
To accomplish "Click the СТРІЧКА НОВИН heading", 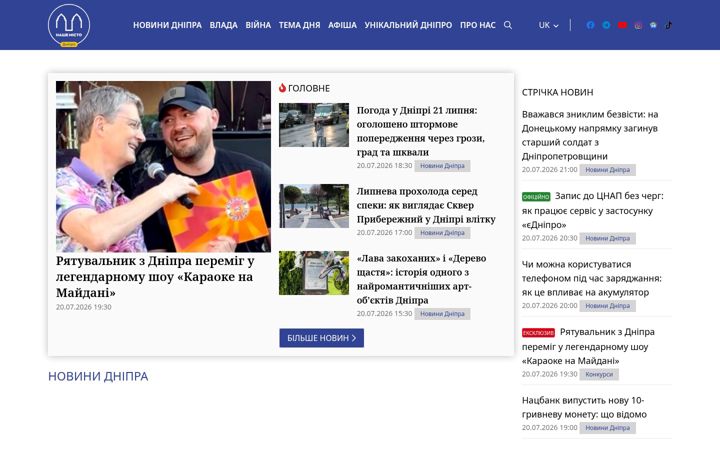I will (x=557, y=92).
